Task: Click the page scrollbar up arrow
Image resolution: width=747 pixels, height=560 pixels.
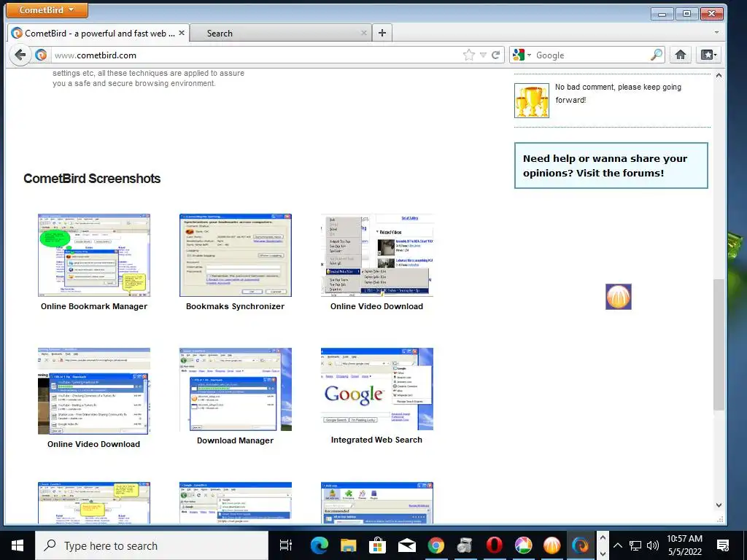Action: 719,75
